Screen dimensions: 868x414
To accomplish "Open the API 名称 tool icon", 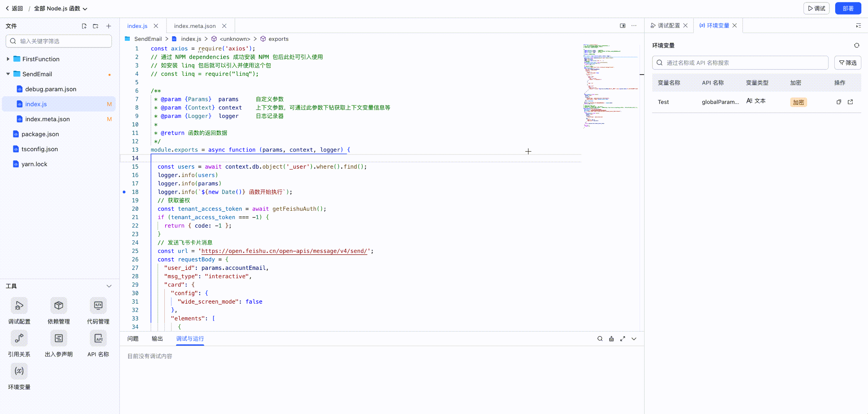I will click(98, 338).
